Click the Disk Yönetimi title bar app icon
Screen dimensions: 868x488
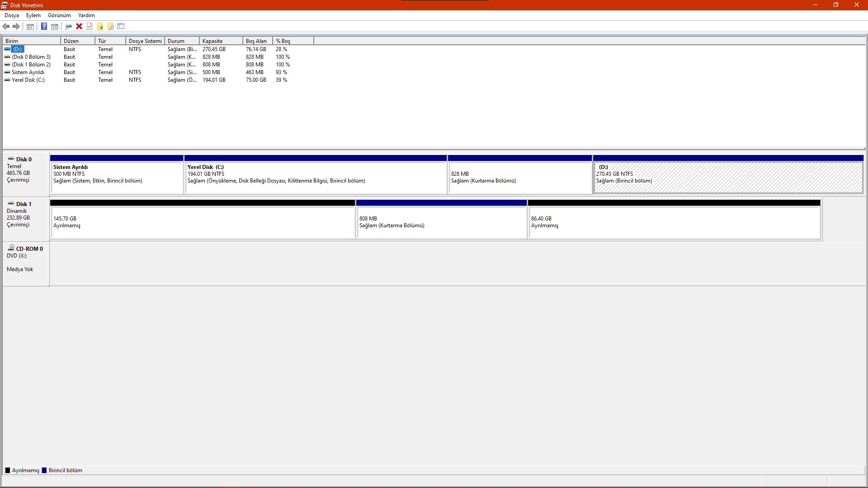tap(5, 5)
